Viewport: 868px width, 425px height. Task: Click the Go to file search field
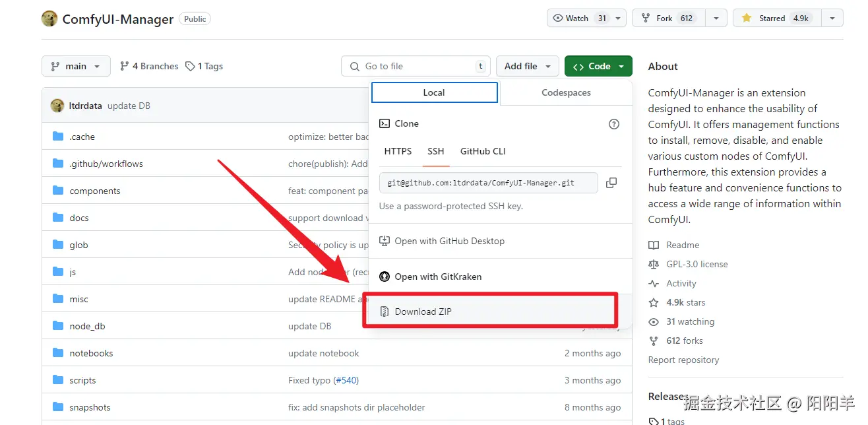tap(416, 66)
